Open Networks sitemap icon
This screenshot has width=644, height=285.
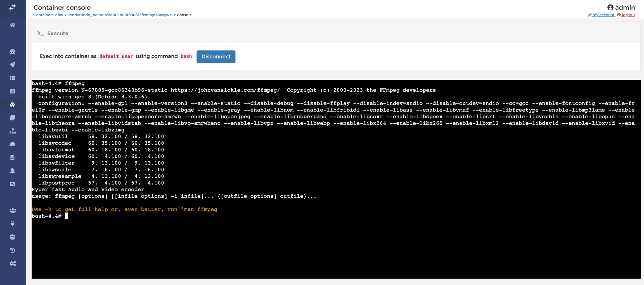pyautogui.click(x=12, y=131)
